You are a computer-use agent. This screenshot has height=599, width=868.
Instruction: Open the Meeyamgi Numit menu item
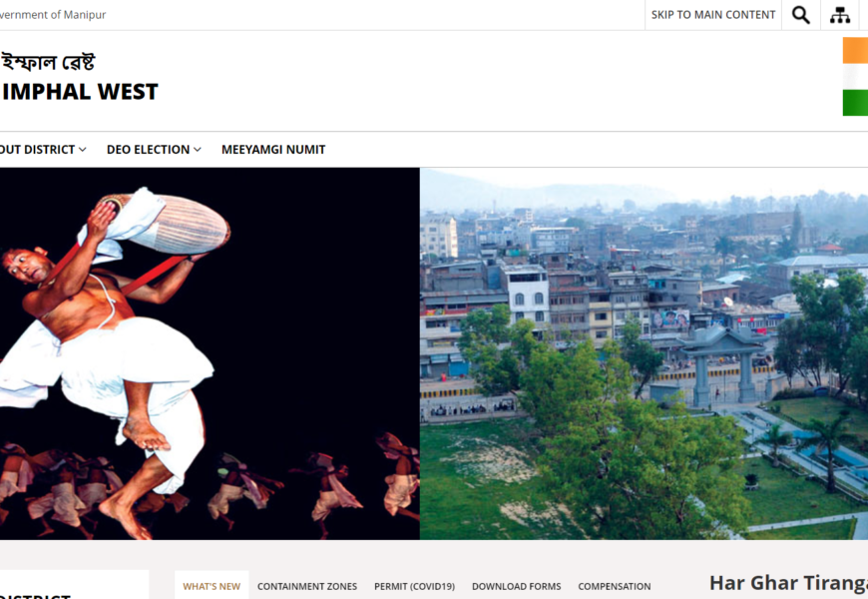coord(273,150)
